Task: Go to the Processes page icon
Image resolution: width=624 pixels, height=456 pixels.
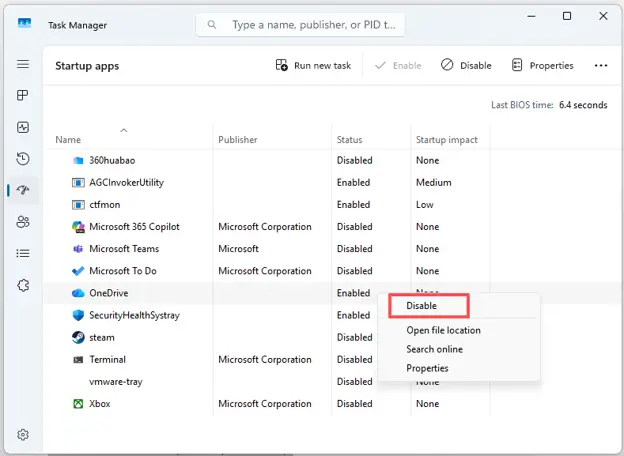Action: click(23, 95)
